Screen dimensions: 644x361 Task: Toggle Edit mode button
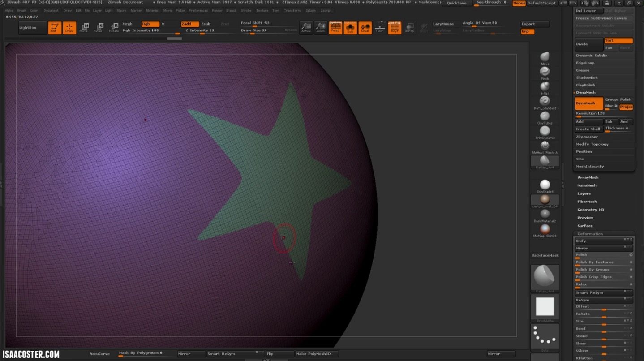point(54,28)
